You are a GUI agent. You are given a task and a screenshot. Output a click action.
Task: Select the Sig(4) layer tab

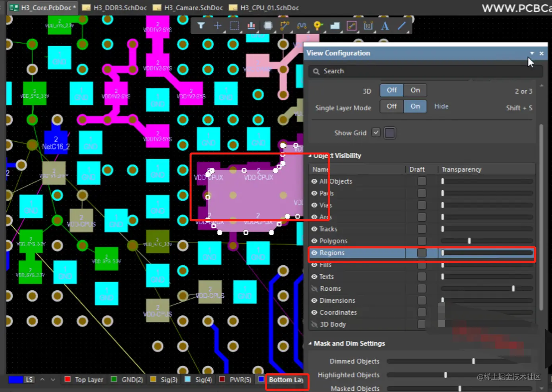coord(198,380)
